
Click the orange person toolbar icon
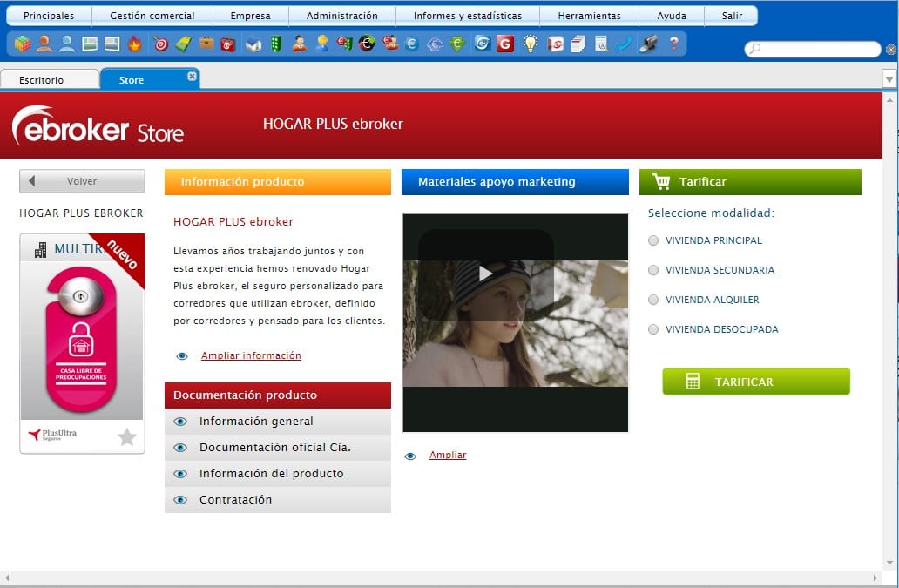coord(44,44)
